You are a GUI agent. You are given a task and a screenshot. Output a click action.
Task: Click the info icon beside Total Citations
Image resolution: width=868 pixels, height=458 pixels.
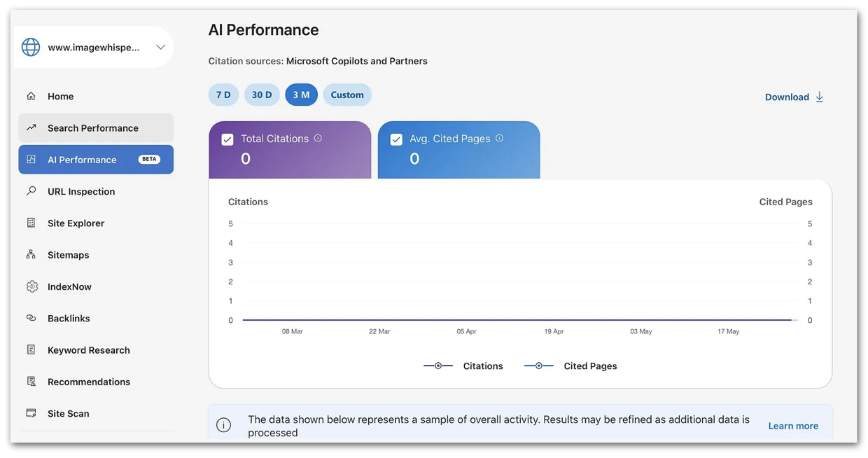coord(318,139)
